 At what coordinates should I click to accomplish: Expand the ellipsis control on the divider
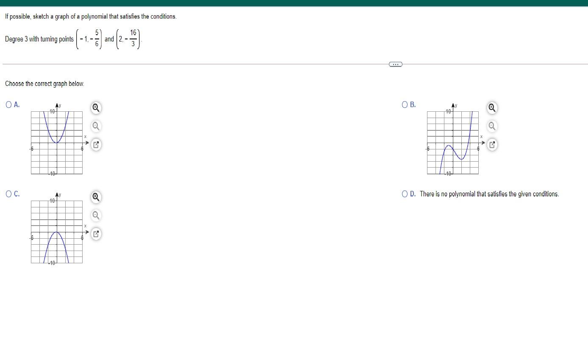coord(395,64)
